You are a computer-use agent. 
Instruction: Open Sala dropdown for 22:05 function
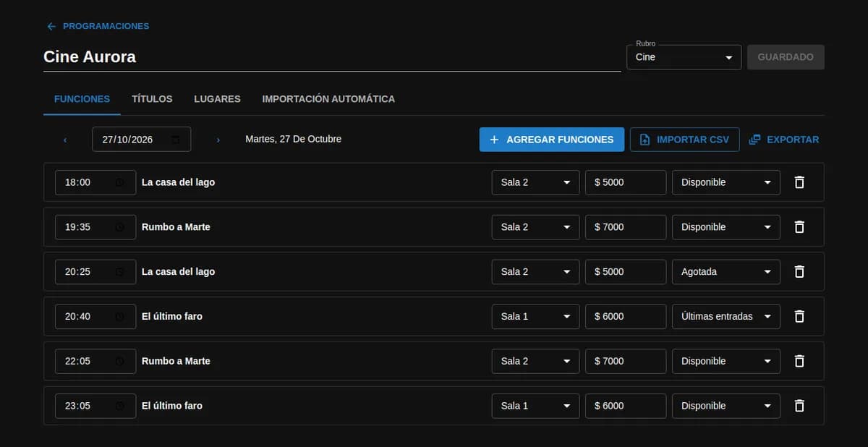click(535, 361)
